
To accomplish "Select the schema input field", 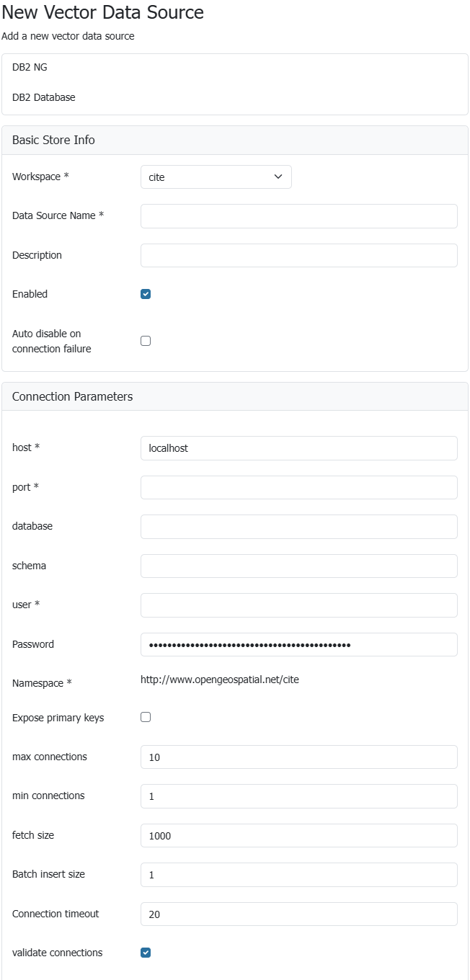I will pos(298,566).
